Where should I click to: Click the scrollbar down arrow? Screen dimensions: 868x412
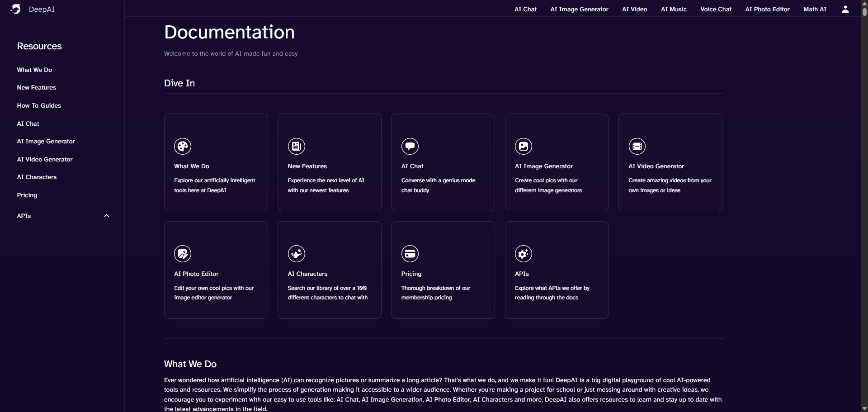[x=864, y=408]
